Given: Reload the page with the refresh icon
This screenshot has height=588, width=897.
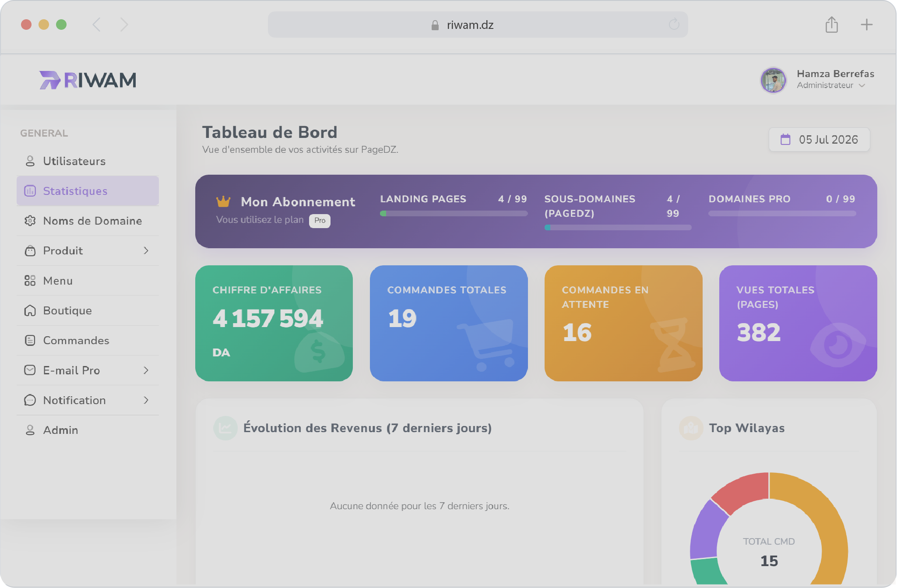Looking at the screenshot, I should 674,25.
